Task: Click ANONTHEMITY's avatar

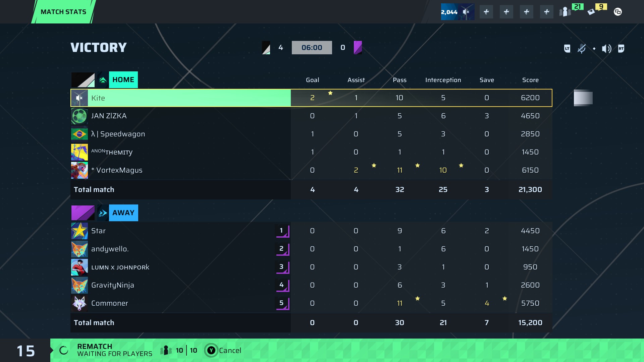Action: click(79, 152)
